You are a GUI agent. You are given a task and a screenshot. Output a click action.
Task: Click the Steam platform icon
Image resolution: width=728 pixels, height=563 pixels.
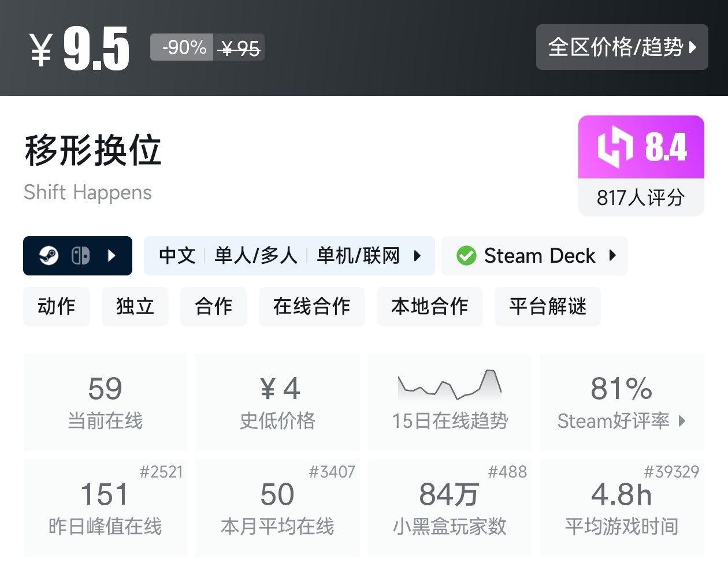tap(49, 255)
